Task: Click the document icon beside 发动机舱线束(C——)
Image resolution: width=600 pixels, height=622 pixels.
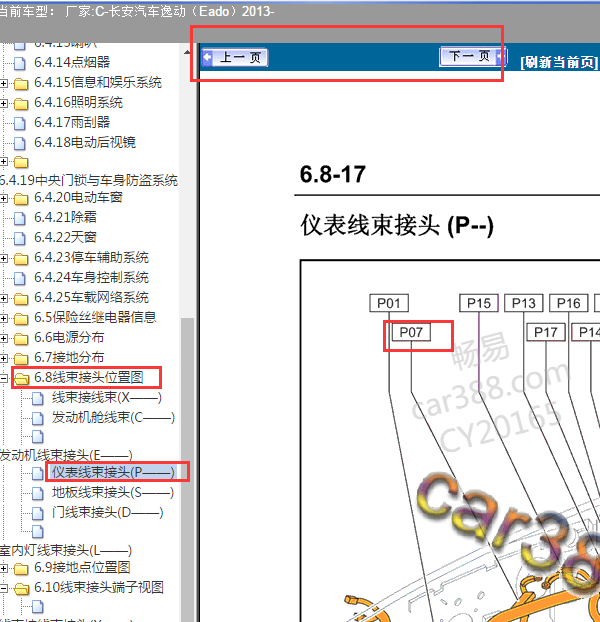Action: coord(38,418)
